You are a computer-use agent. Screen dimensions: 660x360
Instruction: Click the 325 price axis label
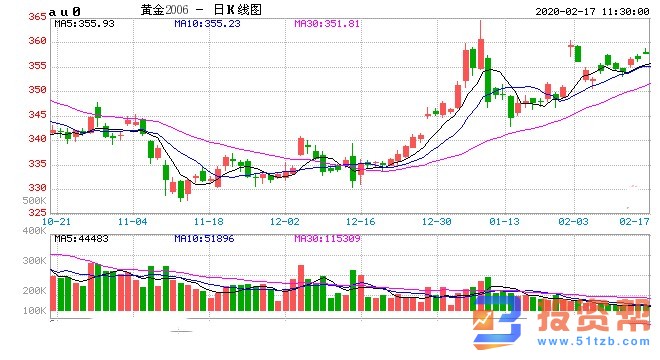[x=37, y=213]
